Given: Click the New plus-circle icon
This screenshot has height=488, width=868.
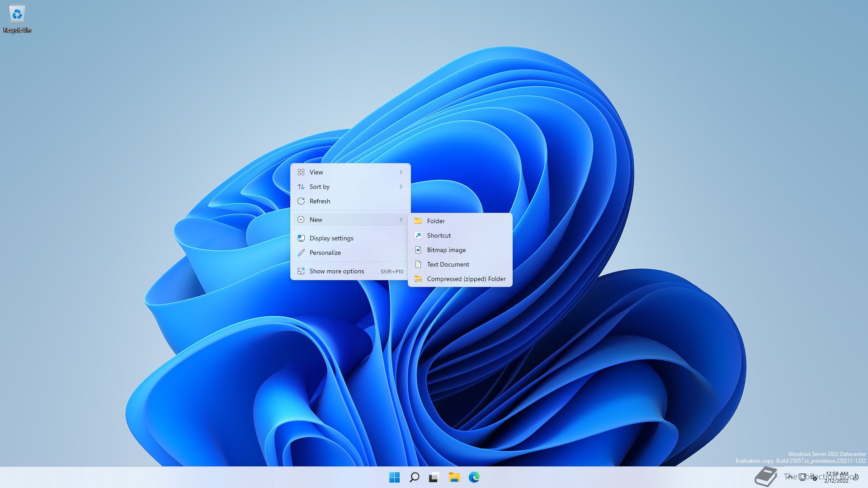Looking at the screenshot, I should [301, 220].
